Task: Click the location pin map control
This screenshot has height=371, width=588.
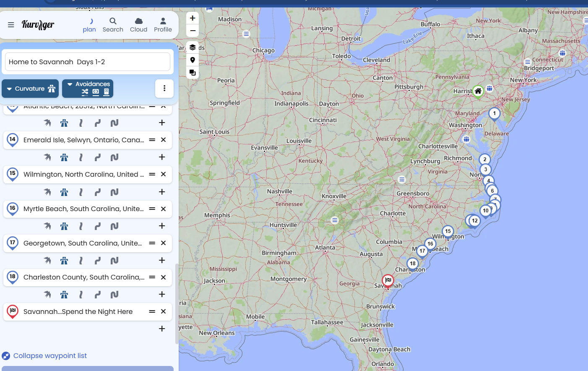Action: coord(193,60)
